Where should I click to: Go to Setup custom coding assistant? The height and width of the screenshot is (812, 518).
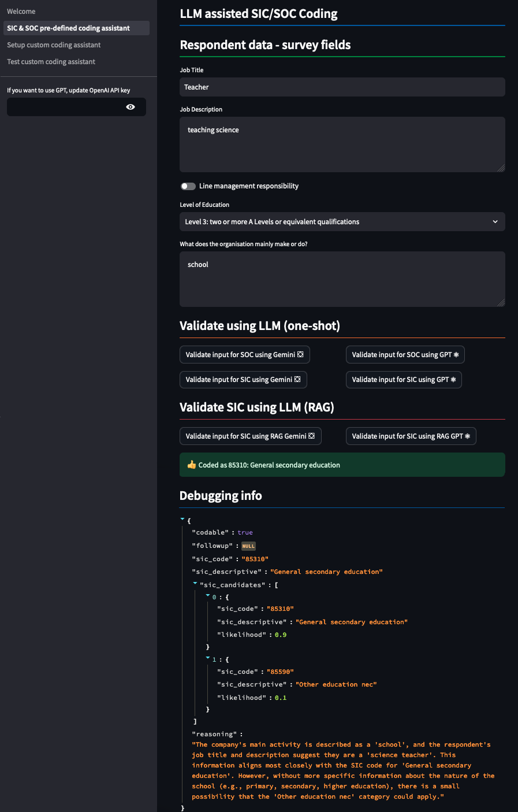coord(54,45)
